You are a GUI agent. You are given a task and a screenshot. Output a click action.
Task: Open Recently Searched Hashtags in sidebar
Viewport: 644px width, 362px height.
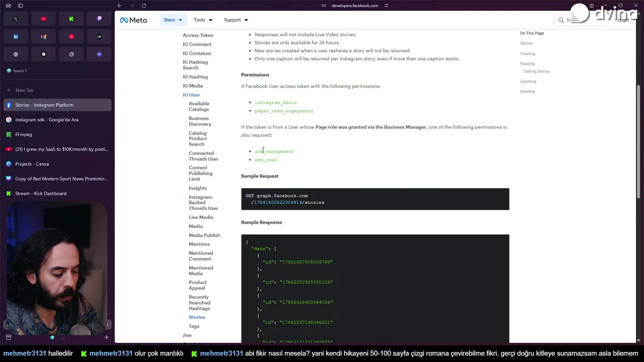[x=199, y=303]
